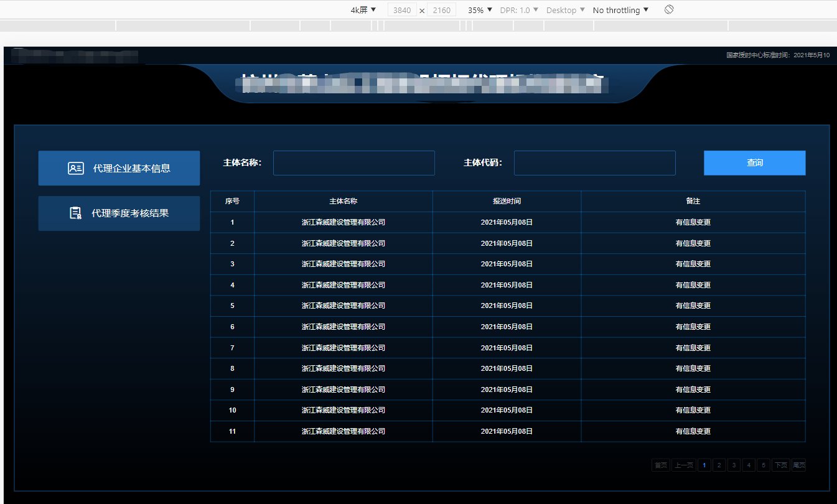Click the 序号 column header
The width and height of the screenshot is (837, 504).
point(232,201)
